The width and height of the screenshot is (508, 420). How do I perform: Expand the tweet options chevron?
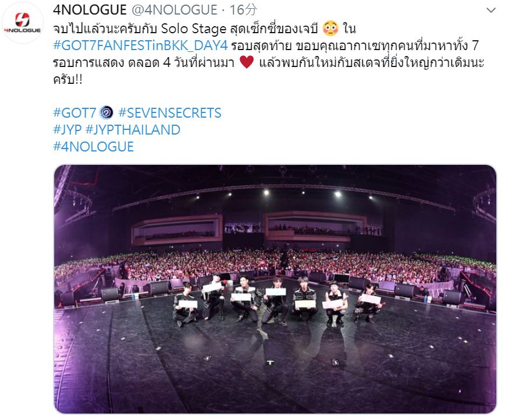[491, 10]
